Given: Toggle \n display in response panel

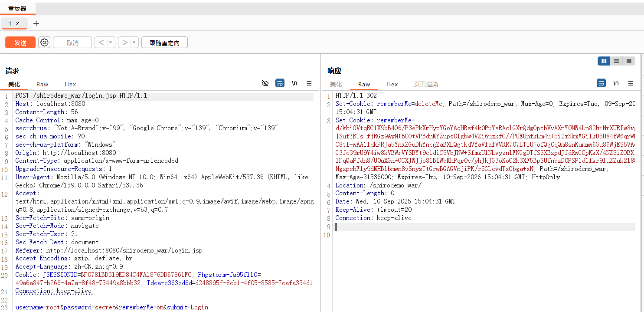Looking at the screenshot, I should tap(616, 83).
